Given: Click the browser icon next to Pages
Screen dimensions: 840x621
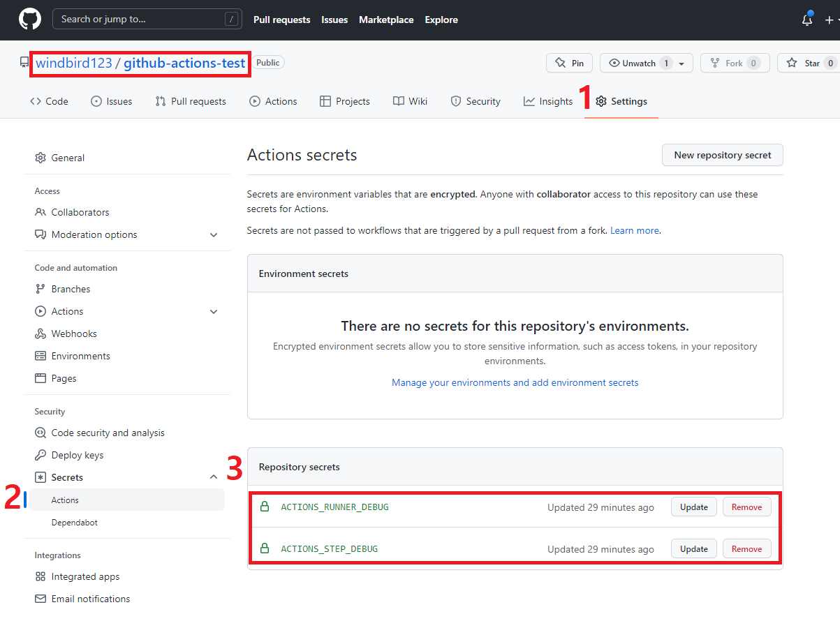Looking at the screenshot, I should coord(40,378).
